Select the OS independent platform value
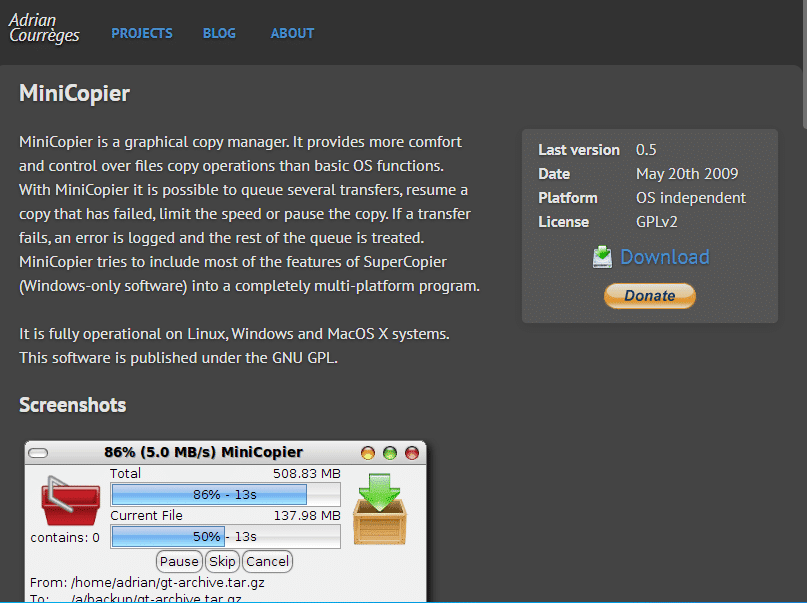Image resolution: width=807 pixels, height=603 pixels. (x=691, y=198)
